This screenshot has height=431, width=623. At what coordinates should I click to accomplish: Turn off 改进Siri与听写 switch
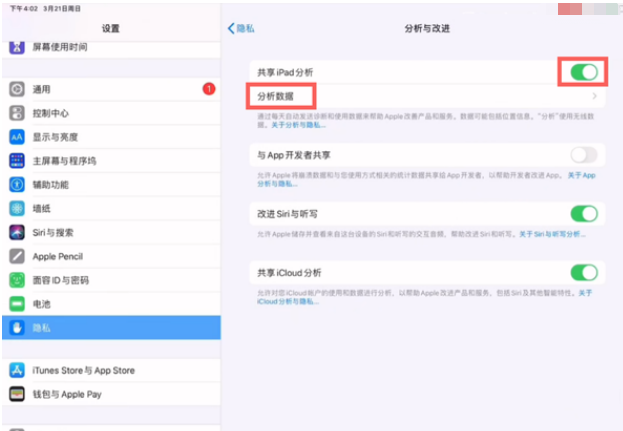point(583,213)
